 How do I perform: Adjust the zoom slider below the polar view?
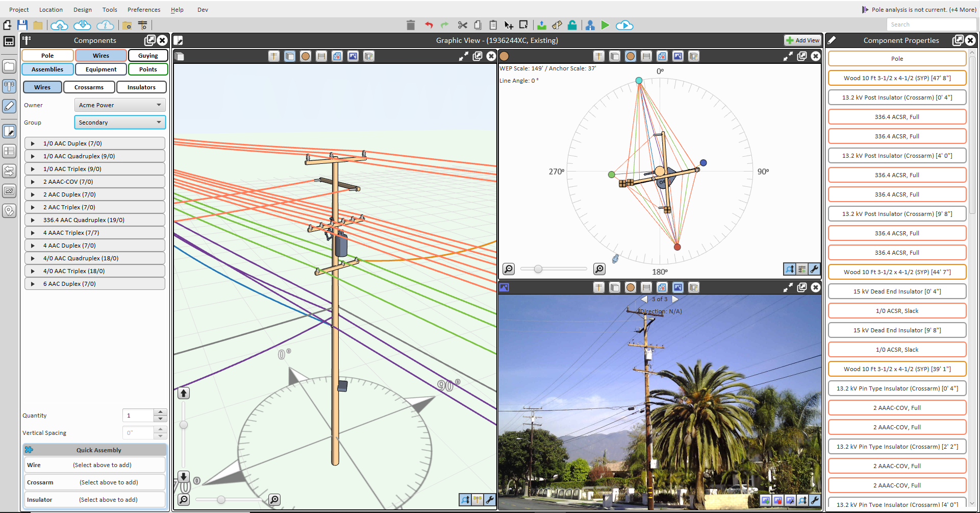[538, 268]
